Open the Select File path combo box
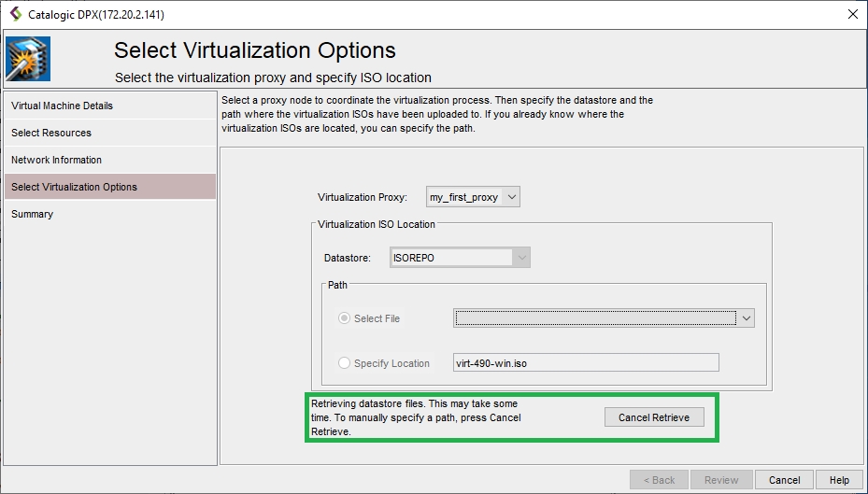This screenshot has height=494, width=868. (604, 318)
